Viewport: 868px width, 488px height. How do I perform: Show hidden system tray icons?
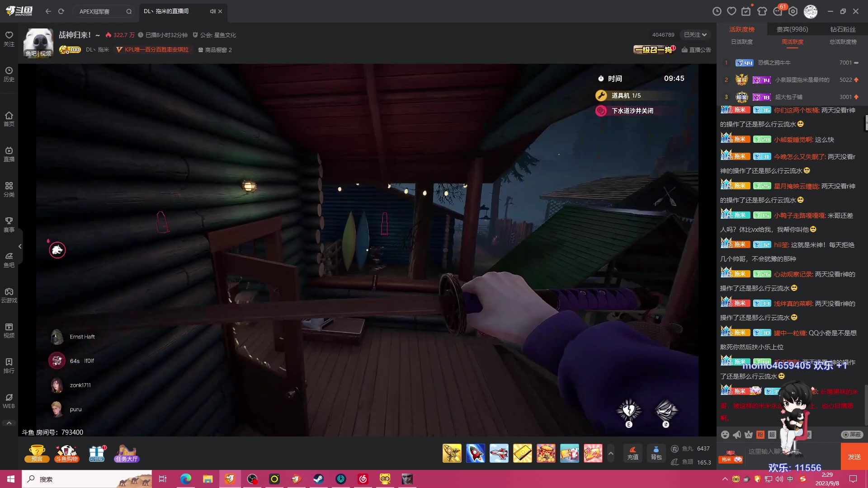pos(725,479)
